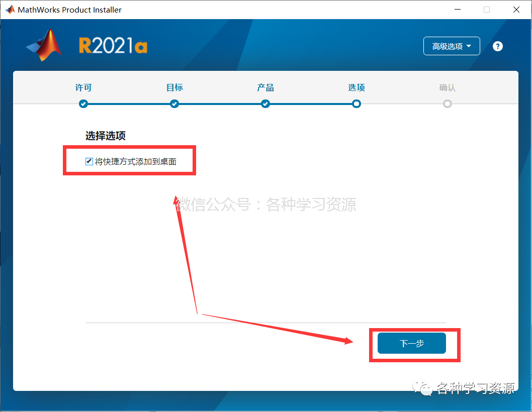Viewport: 532px width, 412px height.
Task: Click the 产品 step checkmark circle
Action: pyautogui.click(x=265, y=104)
